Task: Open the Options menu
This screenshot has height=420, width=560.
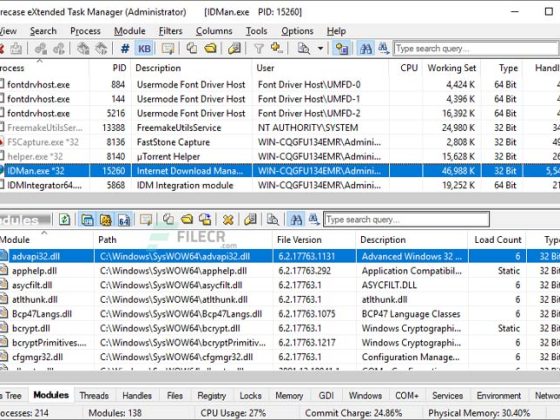Action: pos(297,31)
